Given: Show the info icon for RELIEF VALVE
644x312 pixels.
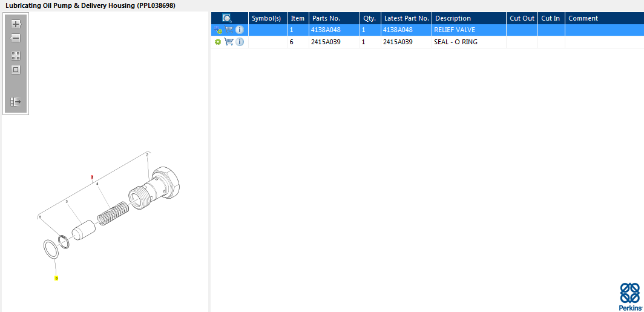Looking at the screenshot, I should pyautogui.click(x=240, y=30).
